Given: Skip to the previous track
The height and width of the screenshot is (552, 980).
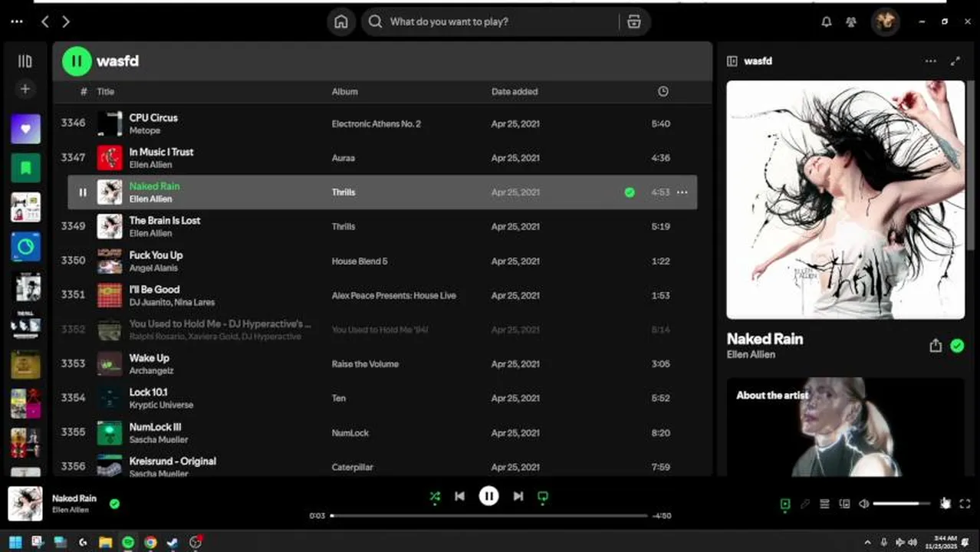Looking at the screenshot, I should pyautogui.click(x=459, y=497).
